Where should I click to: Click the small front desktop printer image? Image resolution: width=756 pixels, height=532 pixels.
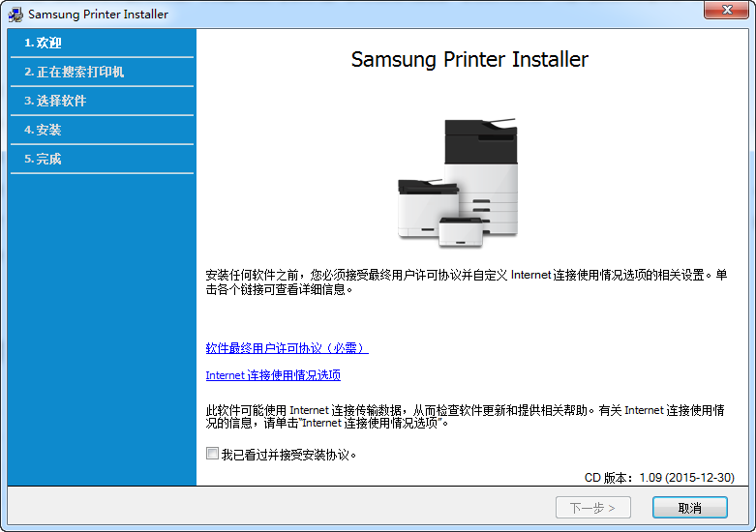[x=461, y=232]
